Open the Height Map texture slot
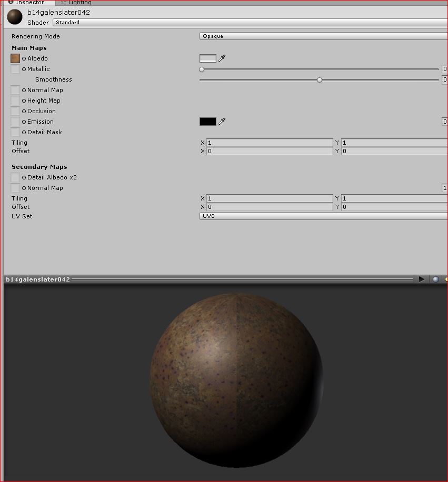 15,101
